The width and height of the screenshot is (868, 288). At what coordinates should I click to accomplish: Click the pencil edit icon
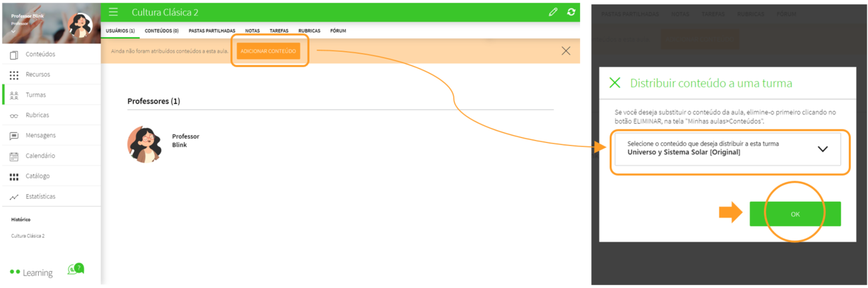pos(553,12)
